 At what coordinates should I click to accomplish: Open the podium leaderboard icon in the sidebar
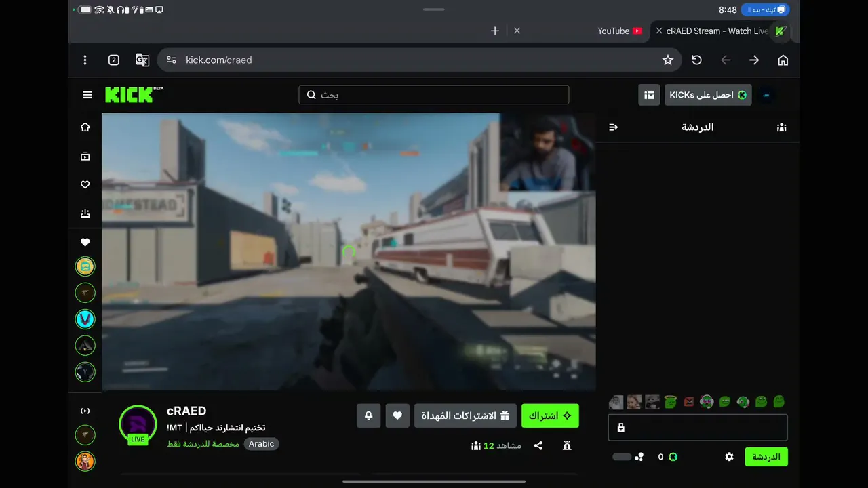(x=85, y=213)
